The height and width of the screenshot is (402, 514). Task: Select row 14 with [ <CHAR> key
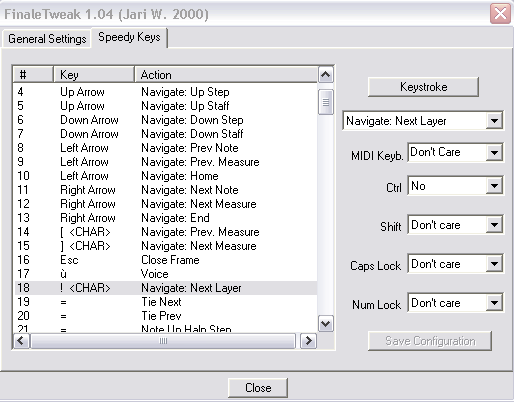tap(165, 232)
